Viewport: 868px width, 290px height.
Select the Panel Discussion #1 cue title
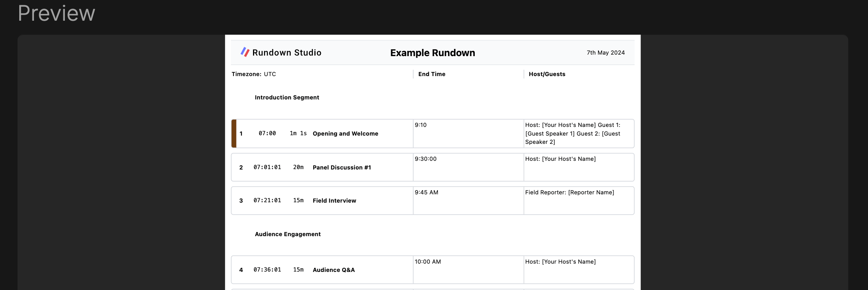(x=342, y=168)
